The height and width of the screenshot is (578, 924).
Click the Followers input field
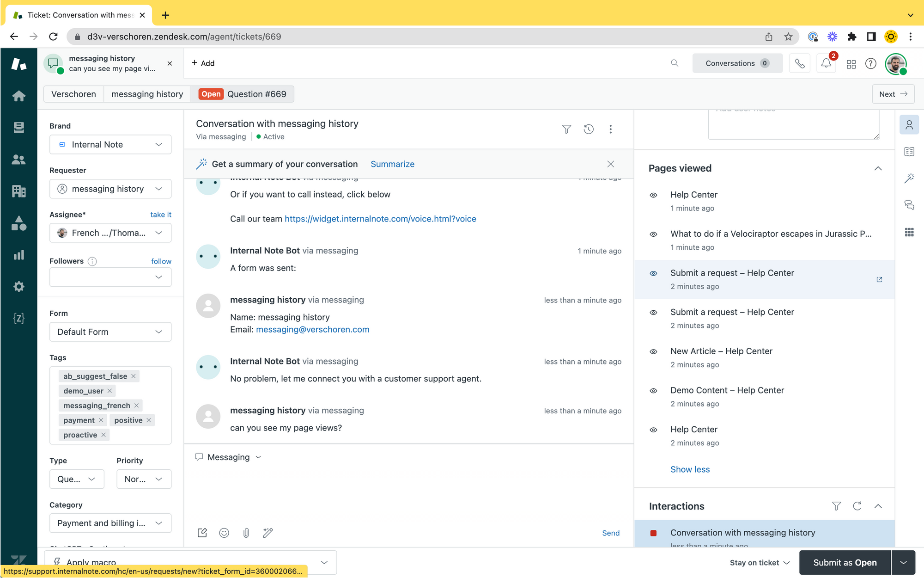click(104, 277)
